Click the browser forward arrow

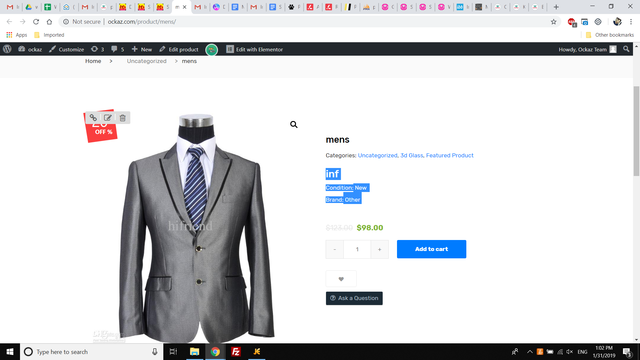click(22, 22)
